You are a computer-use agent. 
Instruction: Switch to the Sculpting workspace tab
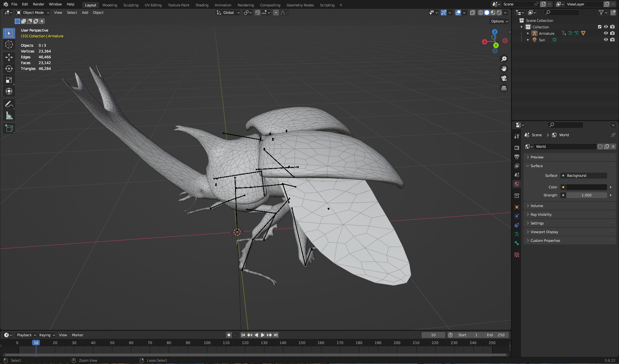(x=131, y=5)
